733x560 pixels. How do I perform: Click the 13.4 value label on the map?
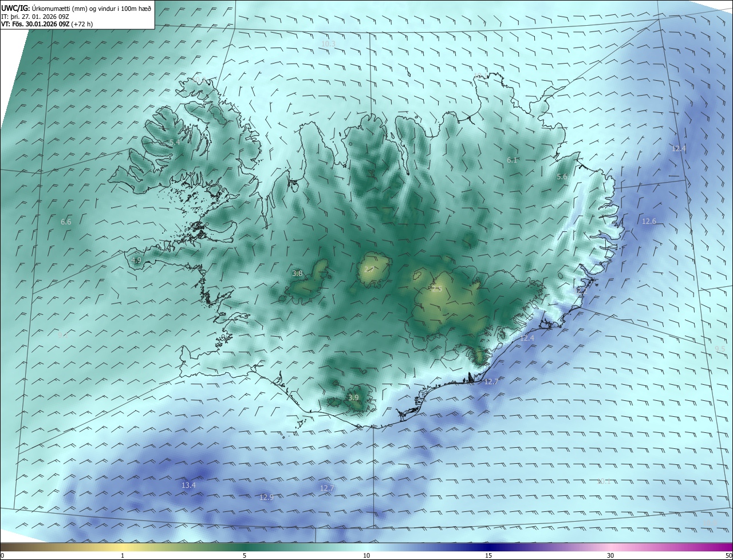pos(188,485)
